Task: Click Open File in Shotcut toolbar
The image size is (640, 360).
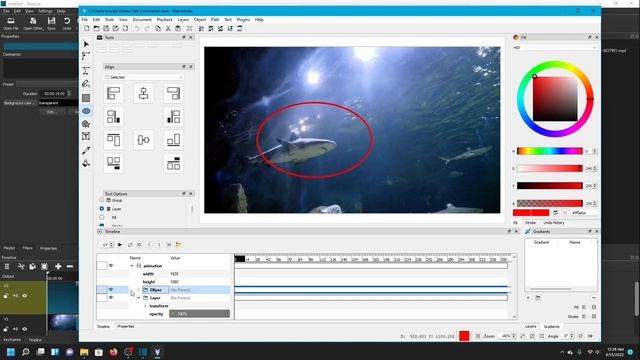Action: (11, 23)
